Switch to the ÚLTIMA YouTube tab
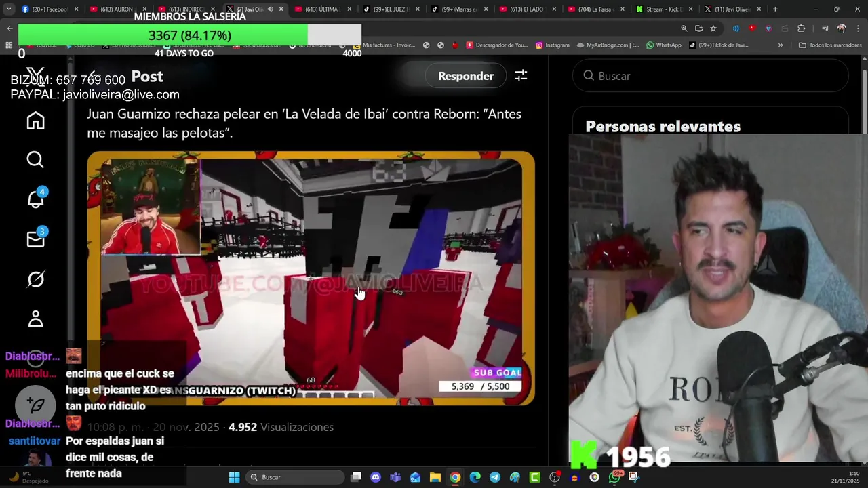The width and height of the screenshot is (868, 488). click(321, 9)
